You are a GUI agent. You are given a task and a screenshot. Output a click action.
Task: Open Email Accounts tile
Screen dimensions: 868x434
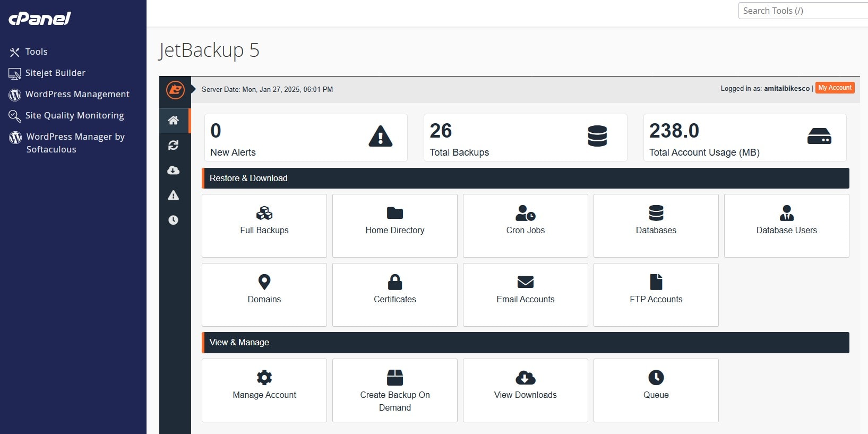click(526, 295)
